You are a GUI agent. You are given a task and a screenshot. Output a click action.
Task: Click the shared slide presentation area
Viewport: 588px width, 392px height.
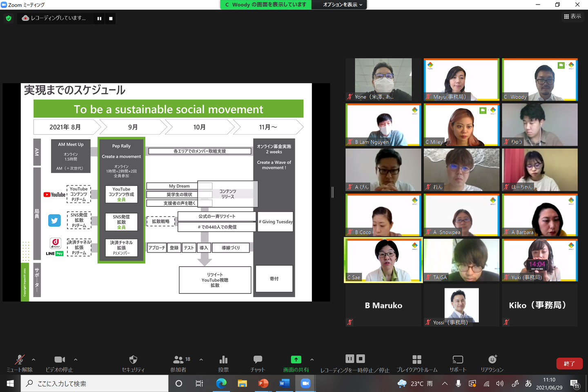(x=166, y=192)
